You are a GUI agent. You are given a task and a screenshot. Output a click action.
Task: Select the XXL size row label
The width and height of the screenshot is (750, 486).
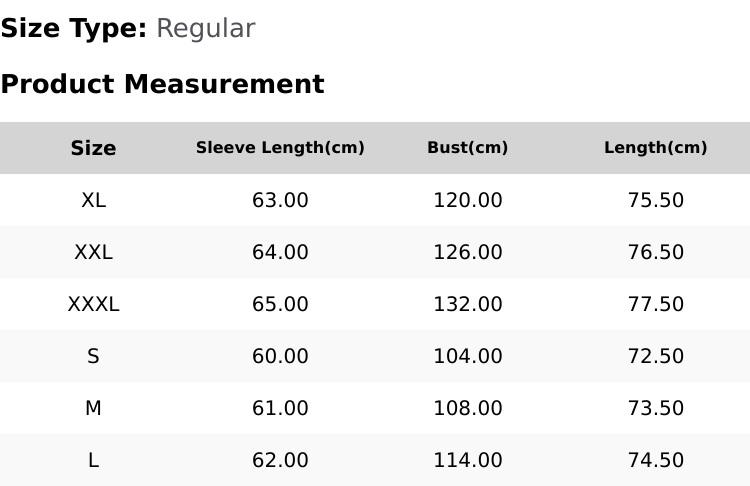(93, 252)
